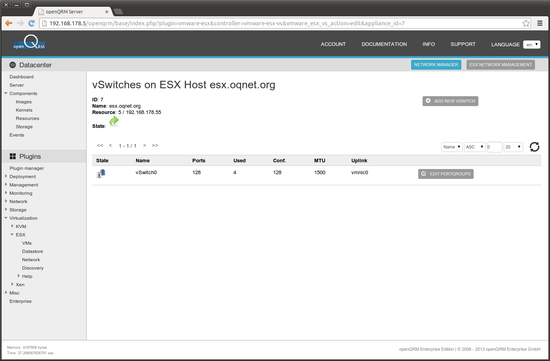Viewport: 550px width, 361px height.
Task: Click Edit Portgroups for vSwitch0
Action: tap(445, 174)
